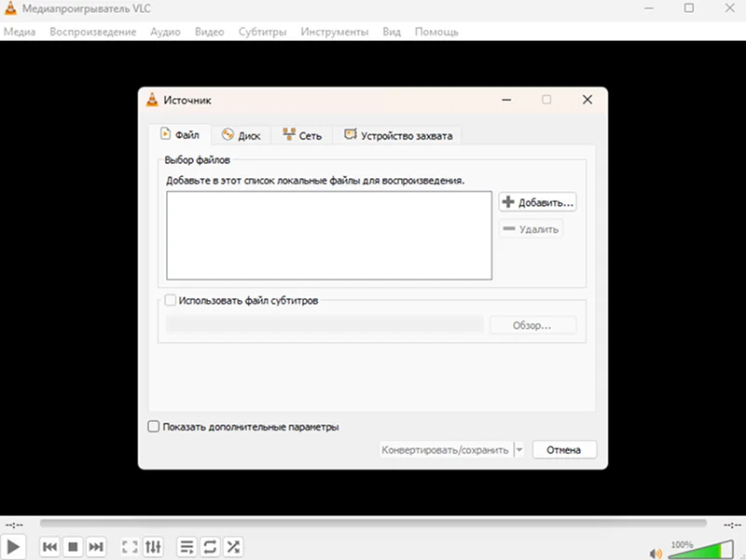Expand dropdown arrow next to Конвертировать/сохранить
Image resolution: width=746 pixels, height=560 pixels.
pyautogui.click(x=519, y=450)
